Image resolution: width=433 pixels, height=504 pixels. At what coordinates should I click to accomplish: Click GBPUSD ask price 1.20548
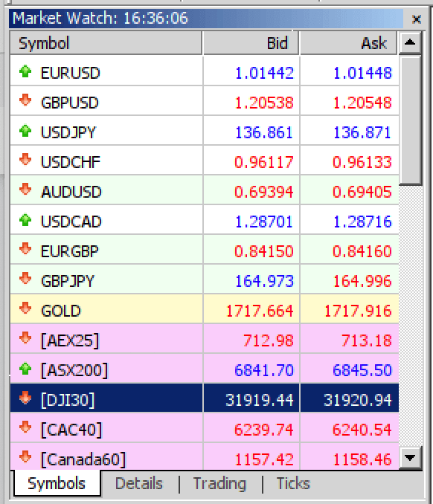click(362, 103)
